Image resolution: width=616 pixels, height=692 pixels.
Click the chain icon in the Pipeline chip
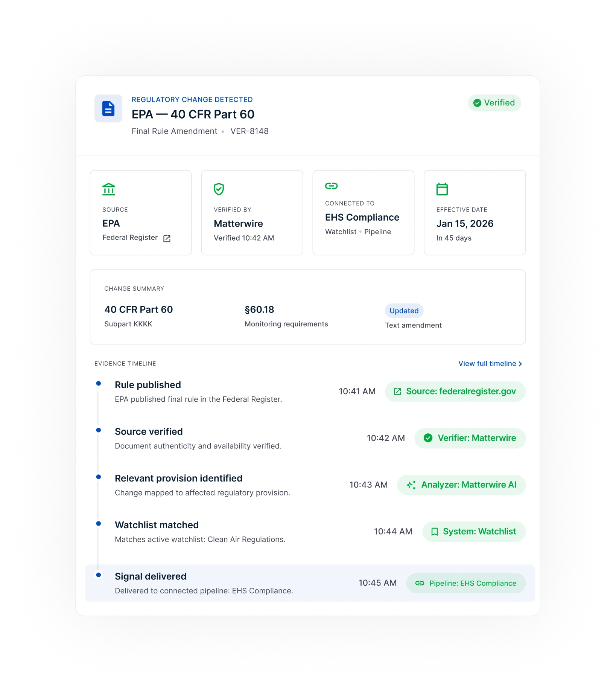(x=420, y=583)
